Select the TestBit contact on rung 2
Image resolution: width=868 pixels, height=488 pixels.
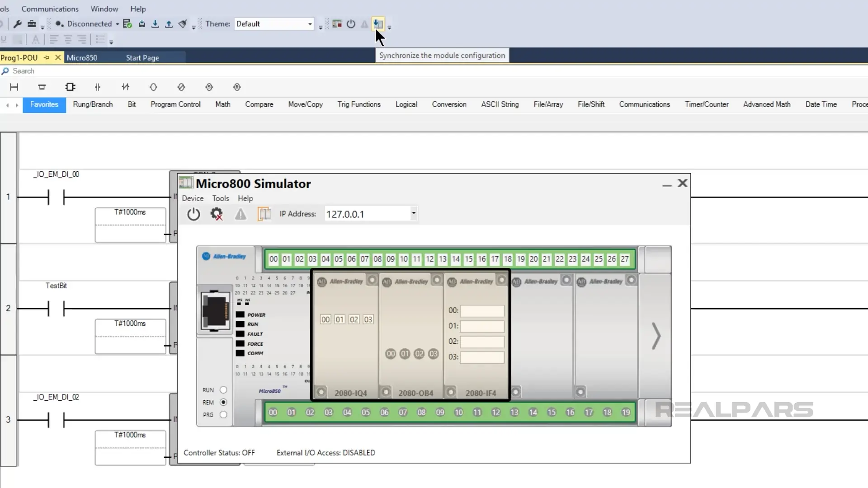coord(56,309)
